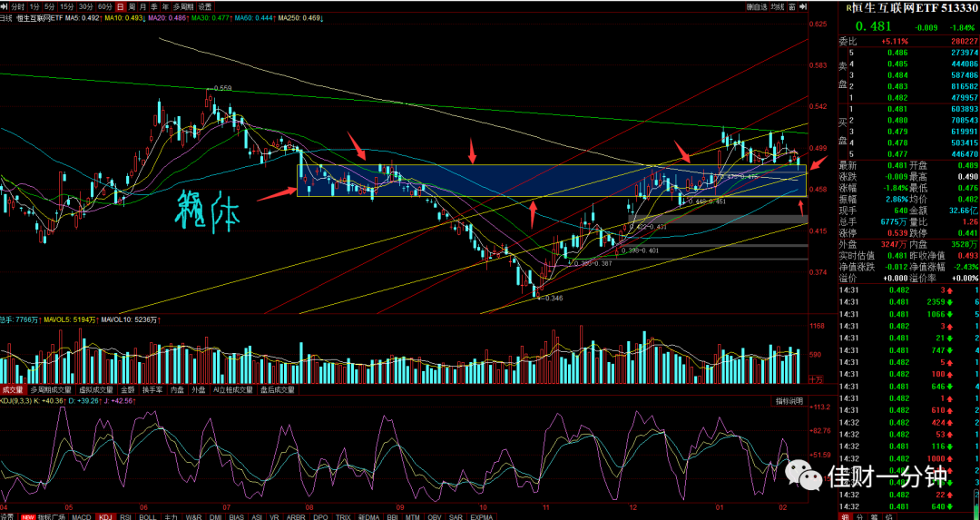Select the 外盘 sub-tab

(200, 389)
